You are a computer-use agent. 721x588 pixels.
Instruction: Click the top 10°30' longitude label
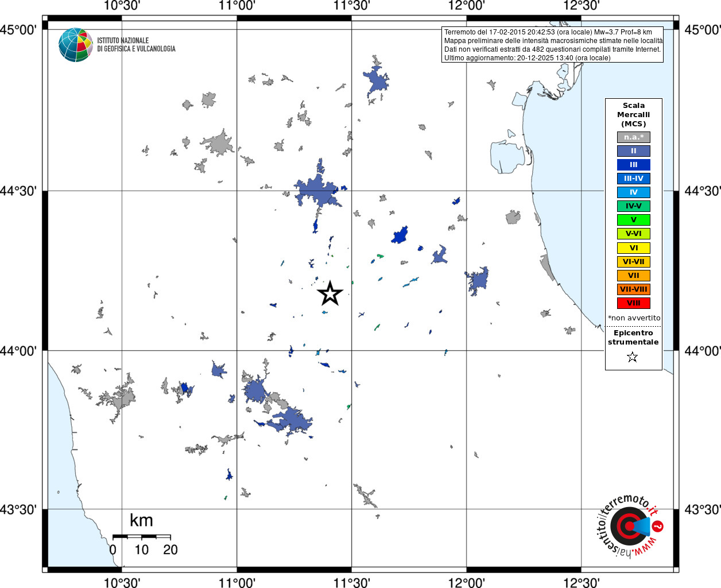pos(122,6)
